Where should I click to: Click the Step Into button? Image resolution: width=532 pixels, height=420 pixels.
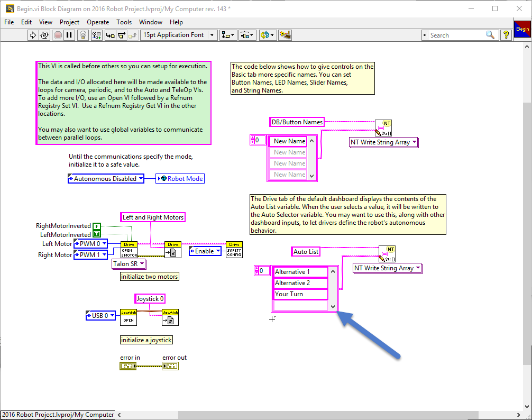tap(110, 35)
